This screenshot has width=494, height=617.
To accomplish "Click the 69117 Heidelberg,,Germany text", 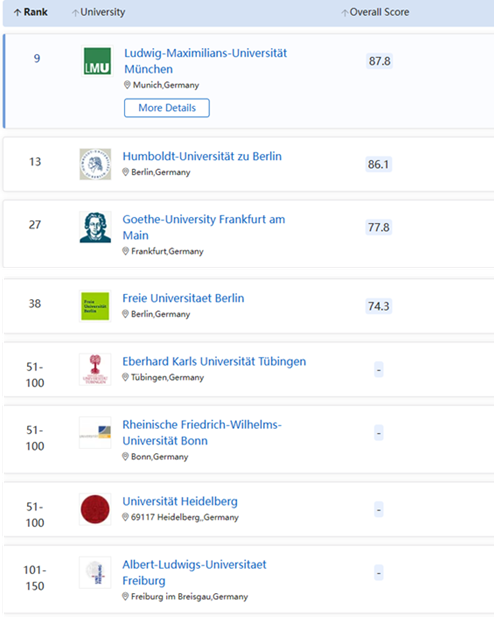I will (185, 517).
